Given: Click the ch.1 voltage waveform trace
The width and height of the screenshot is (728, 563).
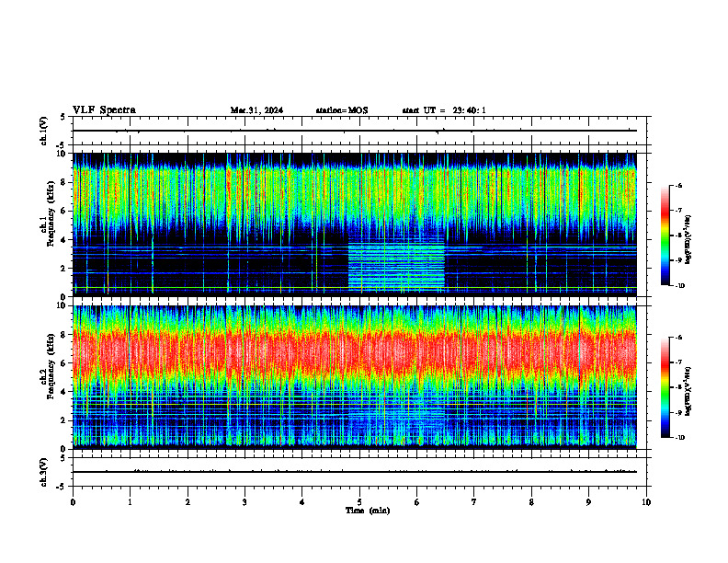Looking at the screenshot, I should click(x=354, y=131).
